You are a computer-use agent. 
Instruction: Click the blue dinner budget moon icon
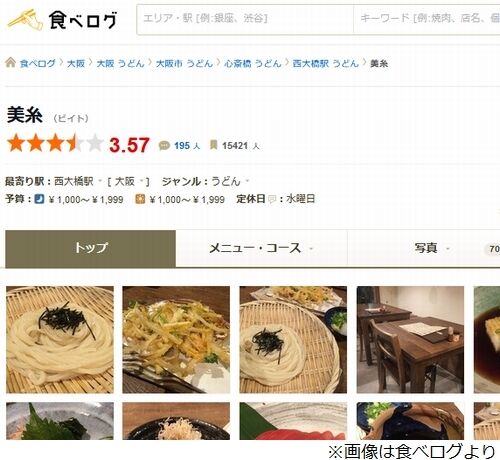[39, 199]
